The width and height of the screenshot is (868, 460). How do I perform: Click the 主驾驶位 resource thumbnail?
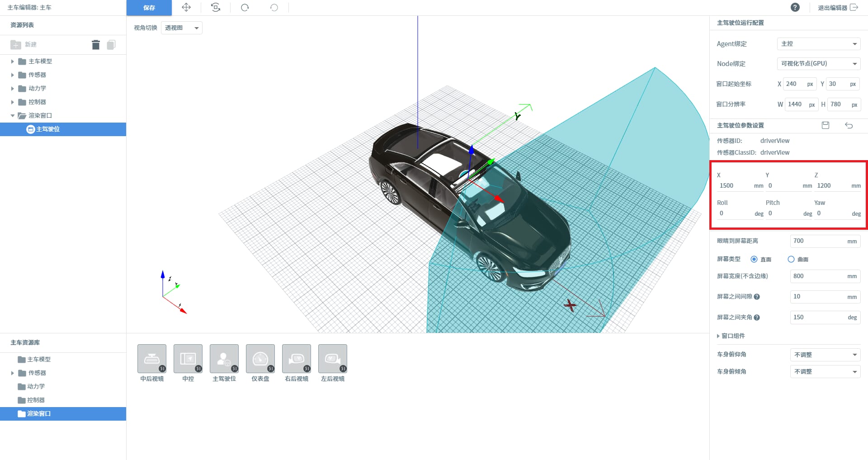pyautogui.click(x=224, y=359)
